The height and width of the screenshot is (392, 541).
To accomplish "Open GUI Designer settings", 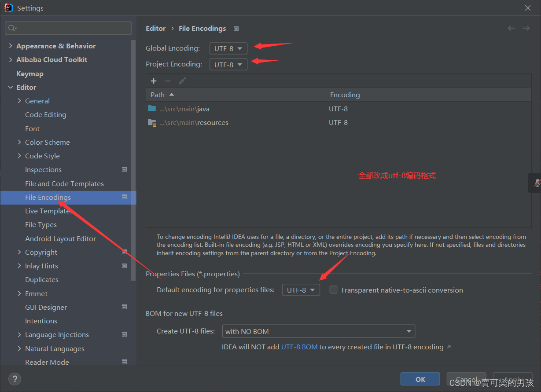I will (x=46, y=307).
